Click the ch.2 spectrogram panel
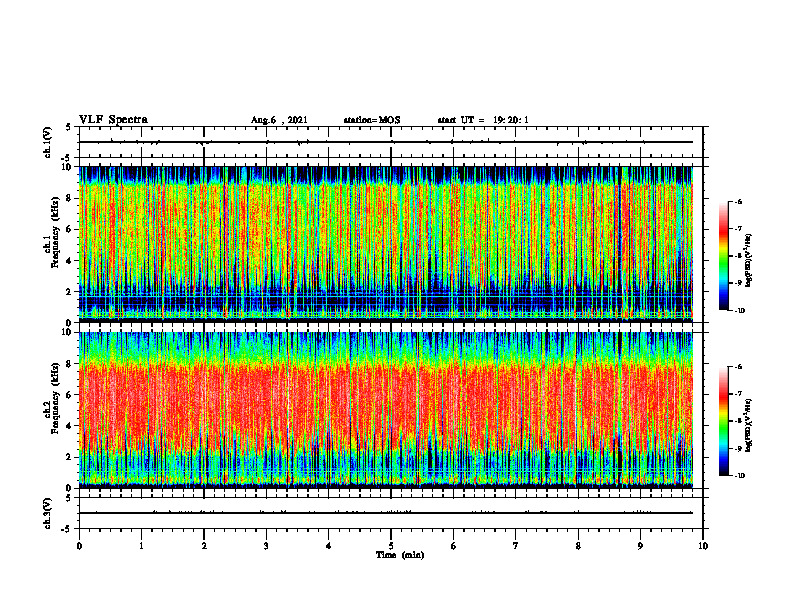Image resolution: width=792 pixels, height=612 pixels. [x=386, y=410]
